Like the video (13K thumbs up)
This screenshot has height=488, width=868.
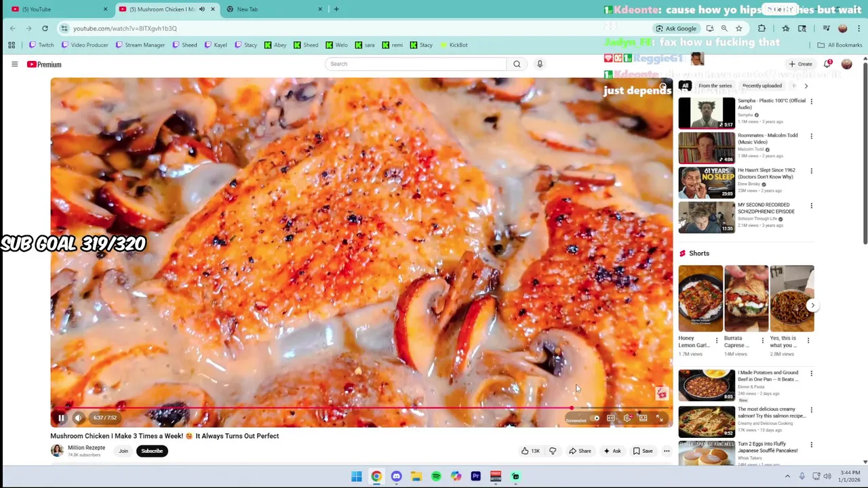click(530, 451)
